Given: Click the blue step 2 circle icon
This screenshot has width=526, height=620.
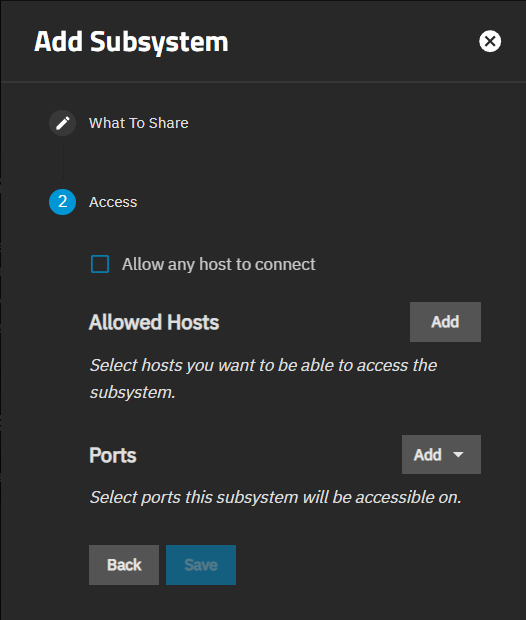Looking at the screenshot, I should (62, 202).
